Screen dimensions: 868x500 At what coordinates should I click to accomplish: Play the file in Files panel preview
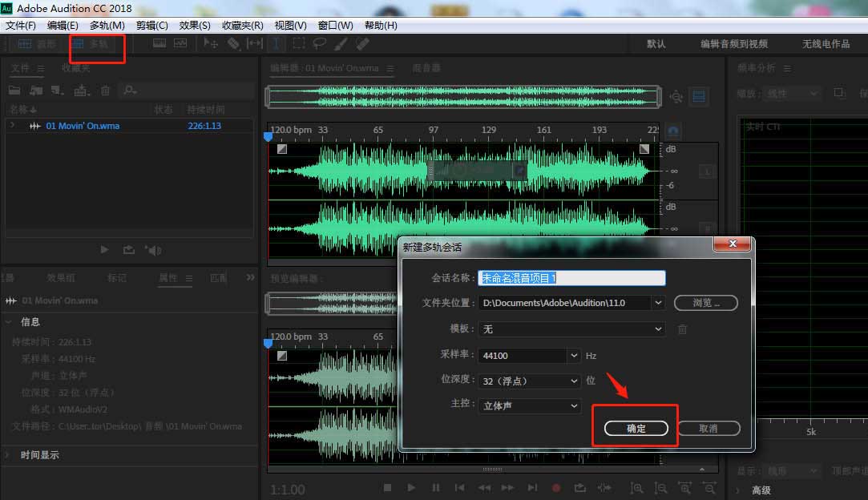point(104,250)
